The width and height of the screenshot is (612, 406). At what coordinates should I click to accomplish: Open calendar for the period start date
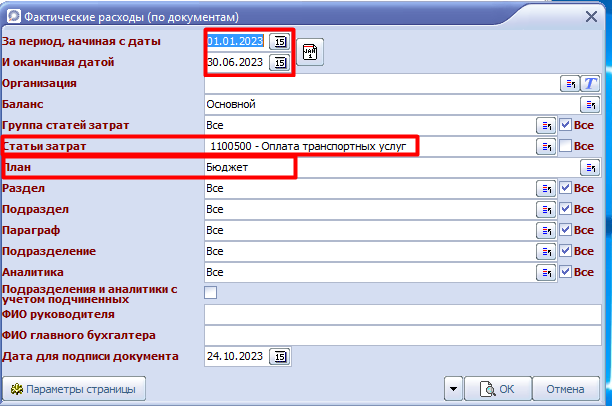(280, 41)
